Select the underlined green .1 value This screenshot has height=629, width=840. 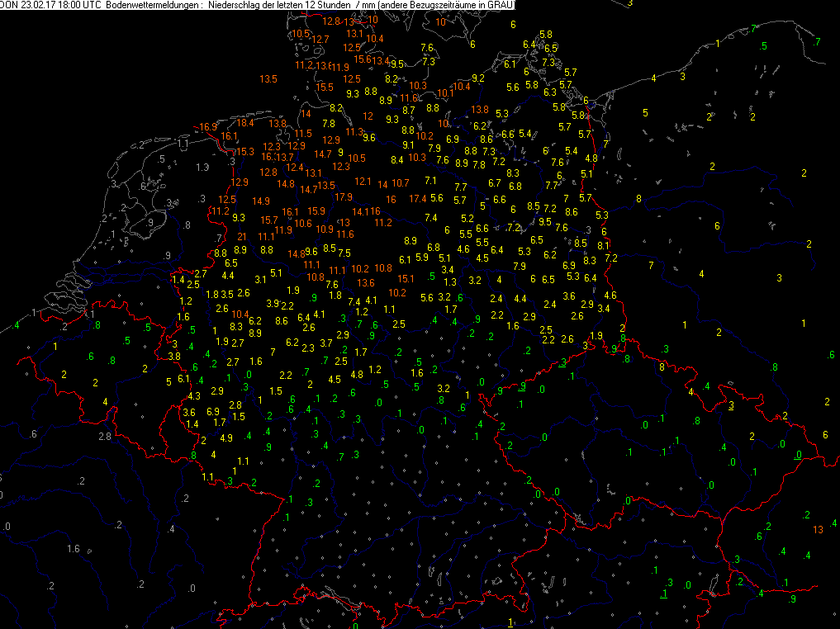[664, 594]
